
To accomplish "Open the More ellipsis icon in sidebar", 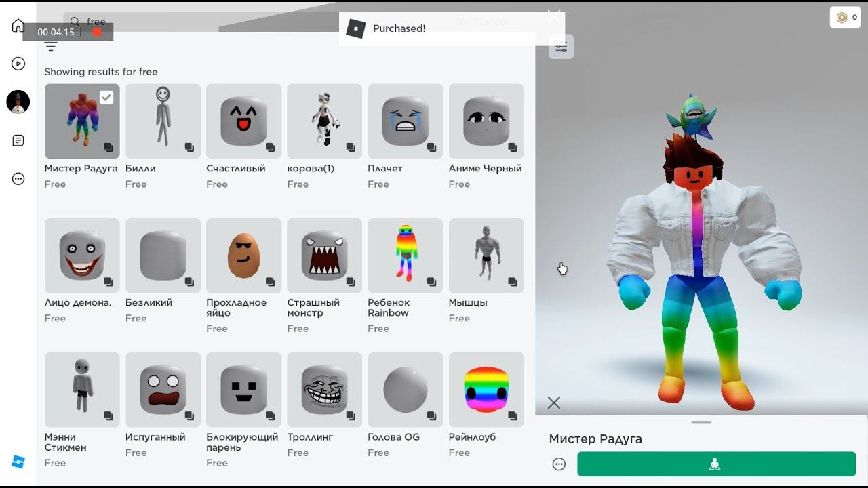I will 18,179.
